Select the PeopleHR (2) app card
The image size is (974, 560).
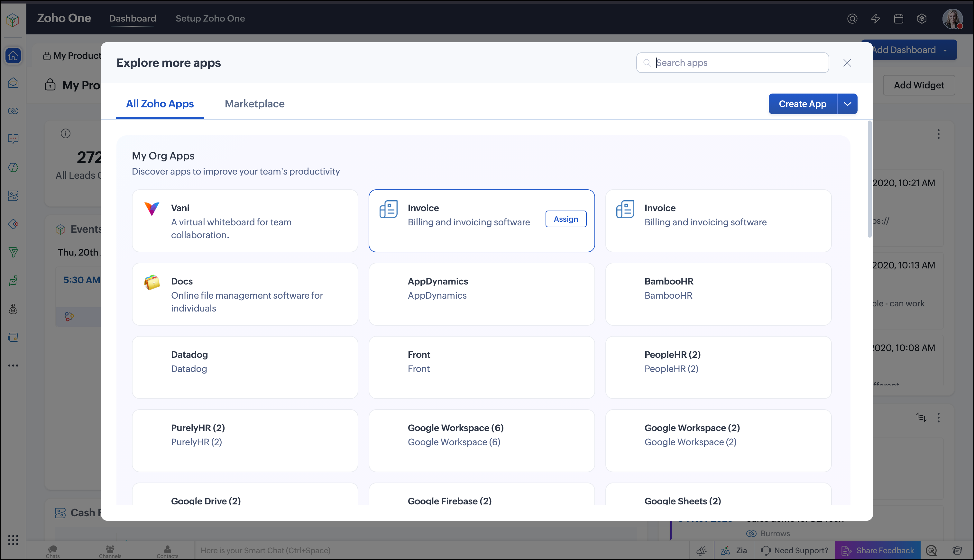pyautogui.click(x=719, y=367)
